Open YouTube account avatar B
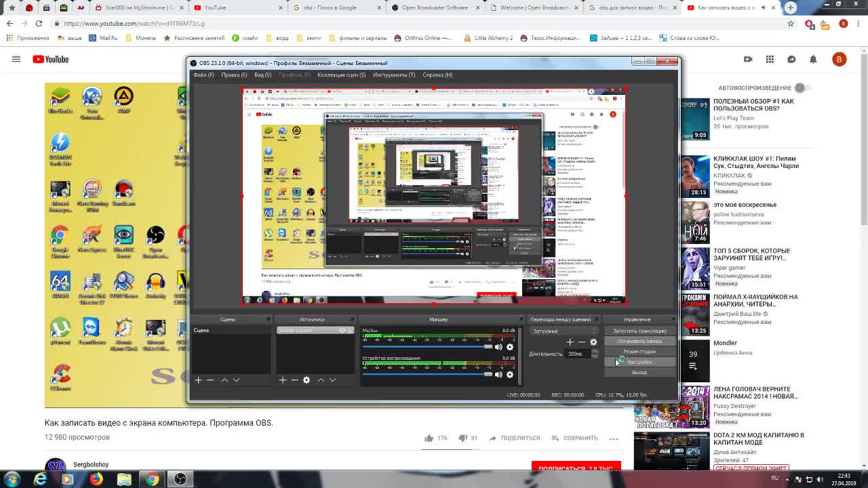 [x=839, y=59]
